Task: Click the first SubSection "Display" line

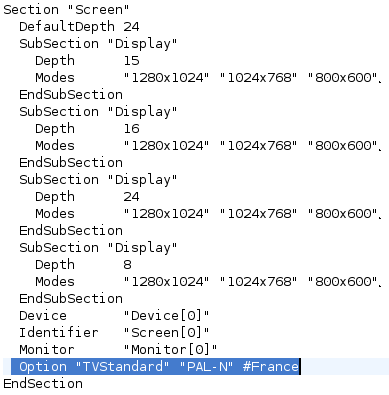Action: point(98,44)
